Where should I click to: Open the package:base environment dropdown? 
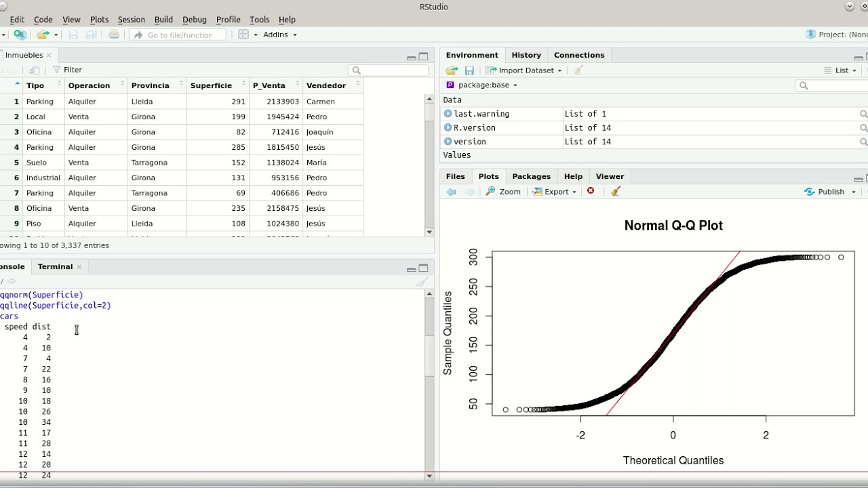click(482, 85)
